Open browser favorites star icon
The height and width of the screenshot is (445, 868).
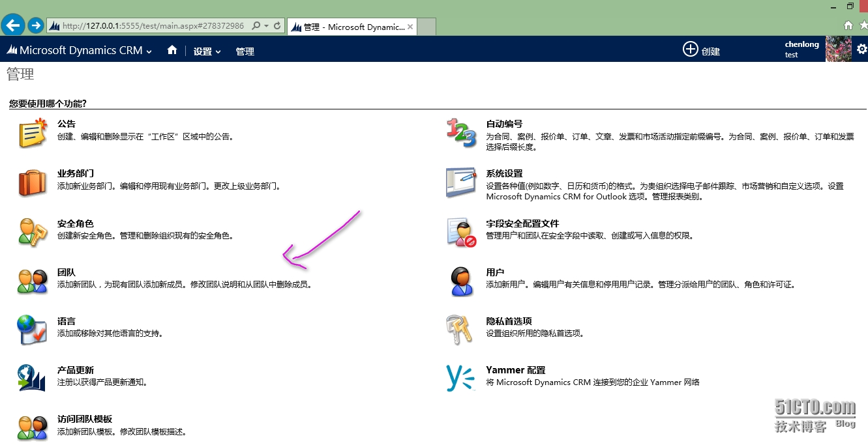tap(863, 25)
